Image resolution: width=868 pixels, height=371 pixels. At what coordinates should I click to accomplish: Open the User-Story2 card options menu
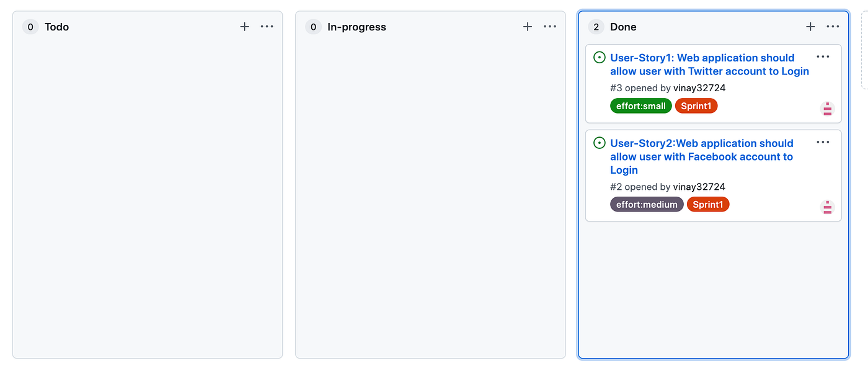(x=823, y=142)
